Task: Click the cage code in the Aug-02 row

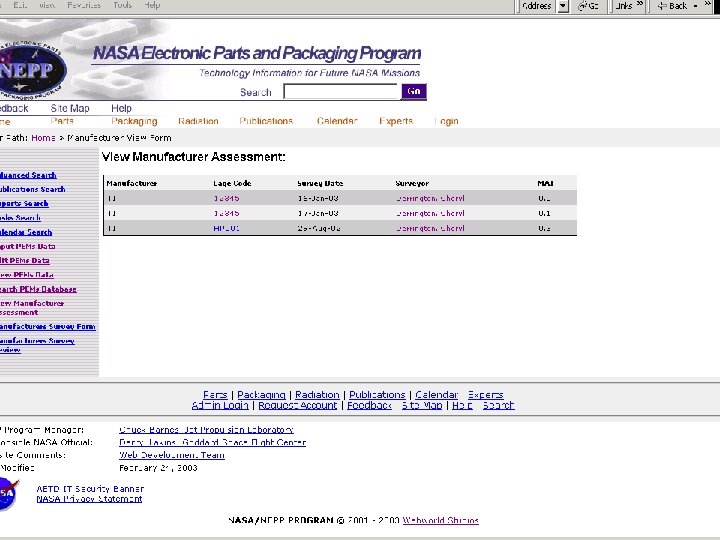Action: [x=226, y=228]
